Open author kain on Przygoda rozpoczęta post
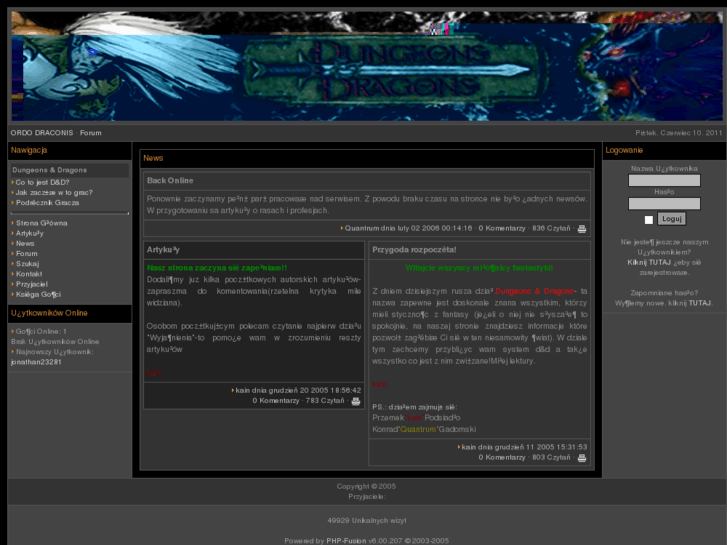This screenshot has width=727, height=545. 469,447
